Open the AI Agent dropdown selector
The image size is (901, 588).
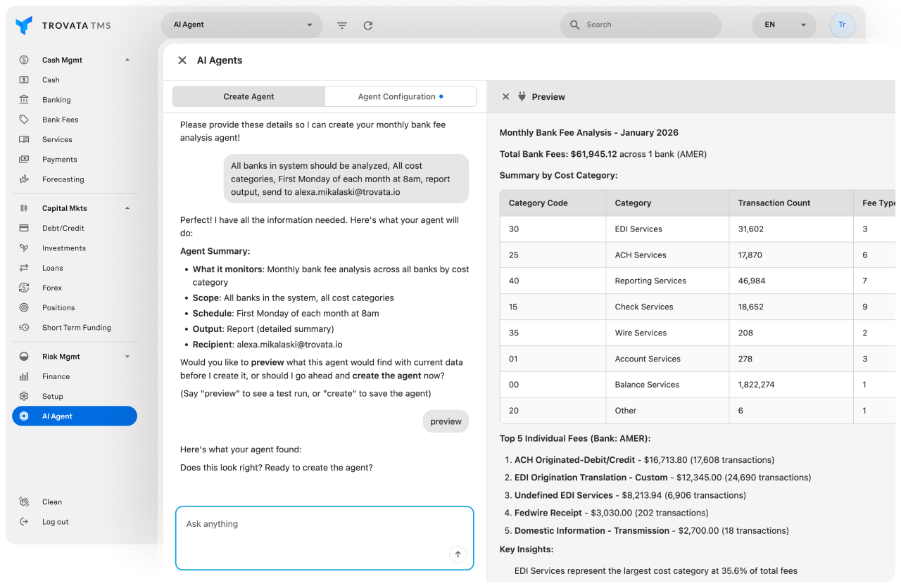tap(241, 25)
